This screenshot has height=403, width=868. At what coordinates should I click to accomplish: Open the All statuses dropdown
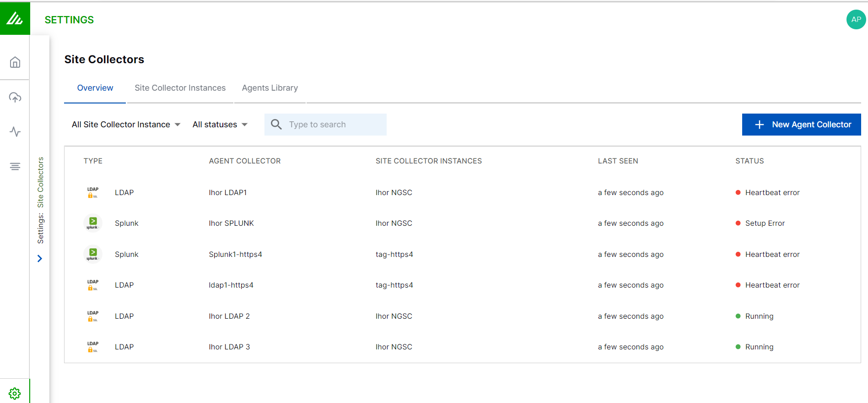(220, 125)
